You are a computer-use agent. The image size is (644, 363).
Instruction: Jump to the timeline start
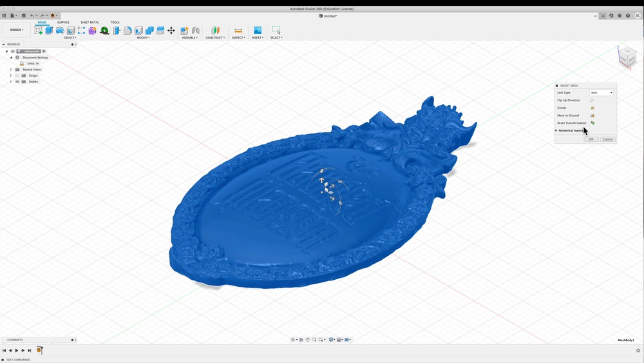tap(4, 351)
